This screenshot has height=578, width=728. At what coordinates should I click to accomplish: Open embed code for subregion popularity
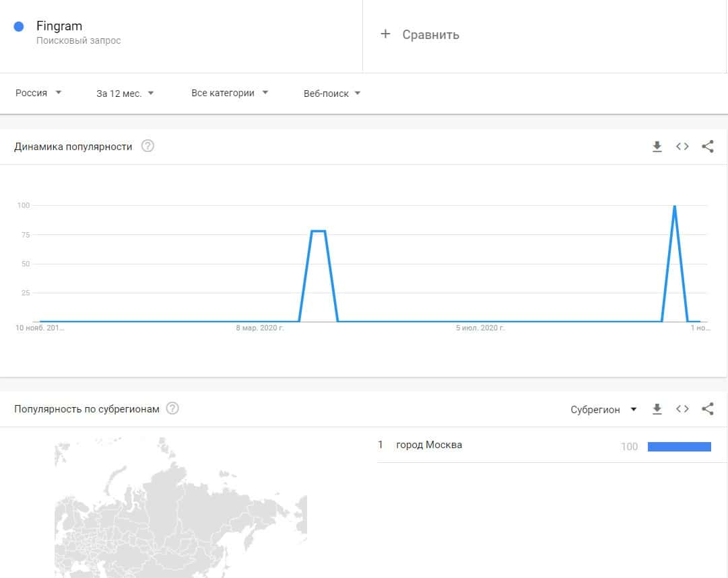682,408
